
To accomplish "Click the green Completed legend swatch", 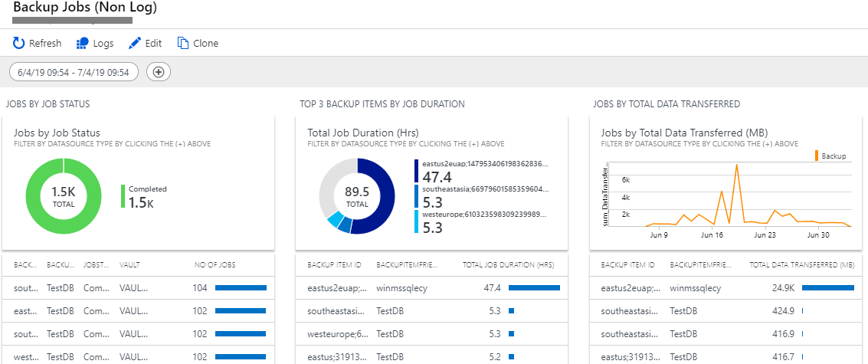I will (123, 196).
